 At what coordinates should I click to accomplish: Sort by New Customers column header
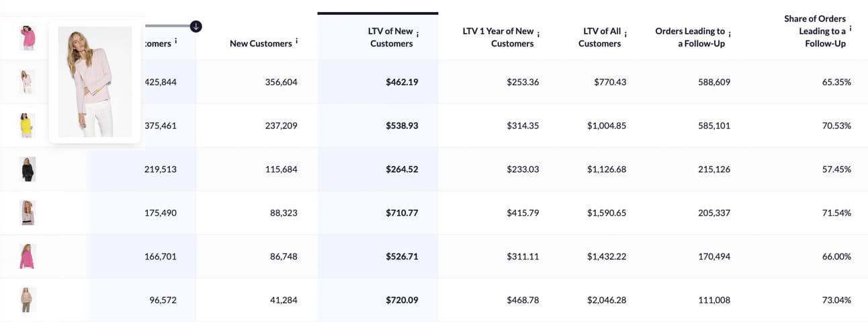pos(260,44)
